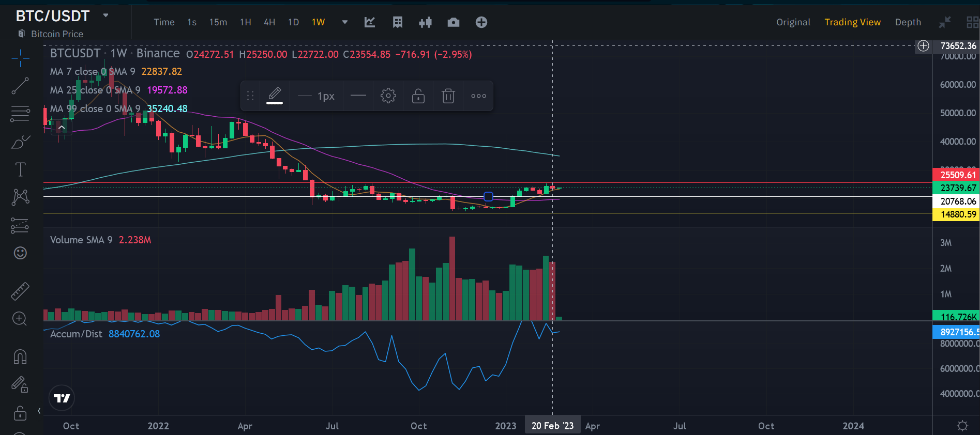Select the 1D interval
The height and width of the screenshot is (435, 980).
(294, 22)
